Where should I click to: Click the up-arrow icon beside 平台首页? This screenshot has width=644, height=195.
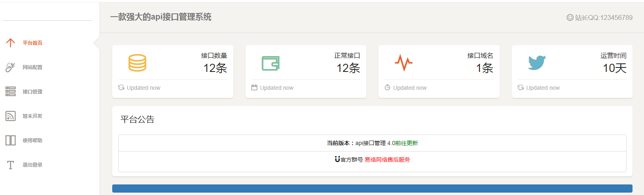[11, 43]
